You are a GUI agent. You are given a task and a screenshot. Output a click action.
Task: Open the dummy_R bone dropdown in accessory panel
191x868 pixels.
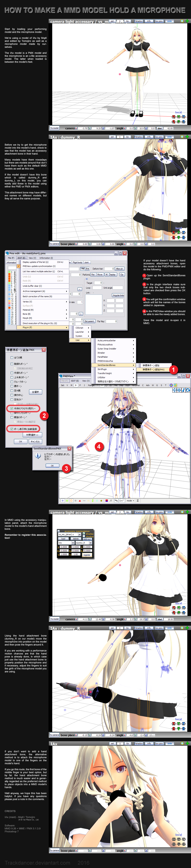coord(90,543)
